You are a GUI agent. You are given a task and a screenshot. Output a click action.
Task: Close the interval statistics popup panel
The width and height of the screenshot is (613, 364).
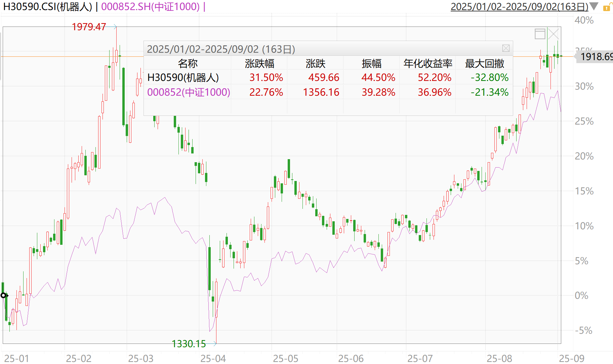(506, 48)
